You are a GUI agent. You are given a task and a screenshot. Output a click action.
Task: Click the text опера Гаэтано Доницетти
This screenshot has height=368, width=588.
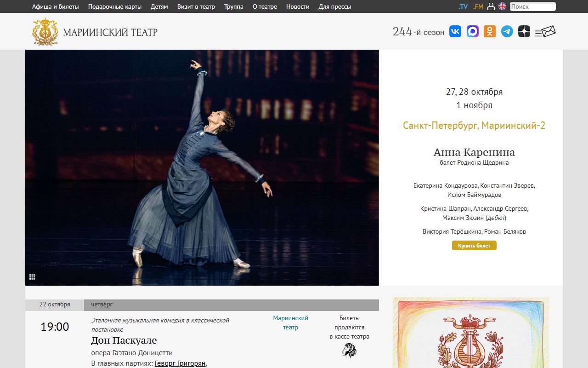[132, 353]
